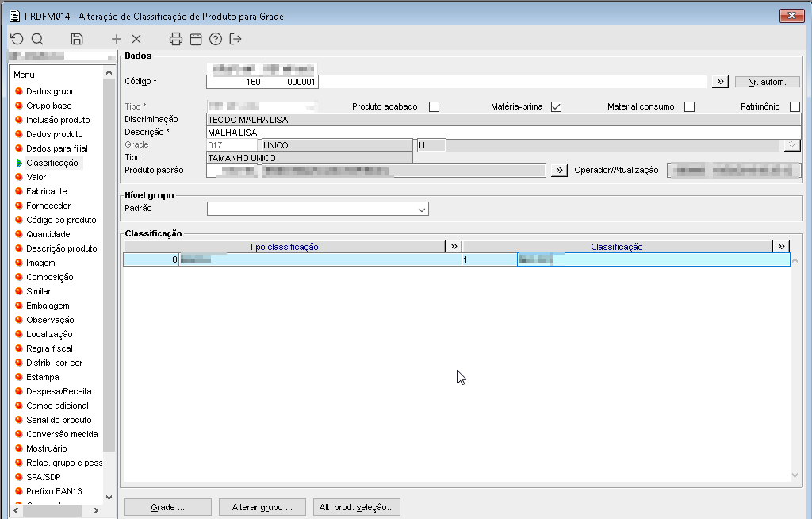Click the refresh/undo toolbar icon
This screenshot has height=519, width=812.
17,39
